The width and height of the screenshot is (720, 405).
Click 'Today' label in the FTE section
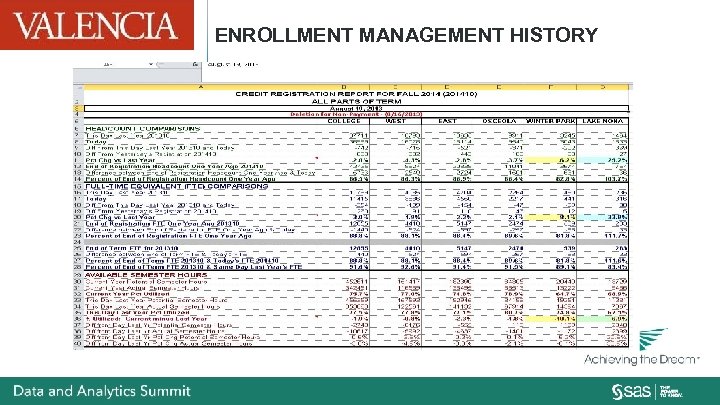pyautogui.click(x=96, y=199)
